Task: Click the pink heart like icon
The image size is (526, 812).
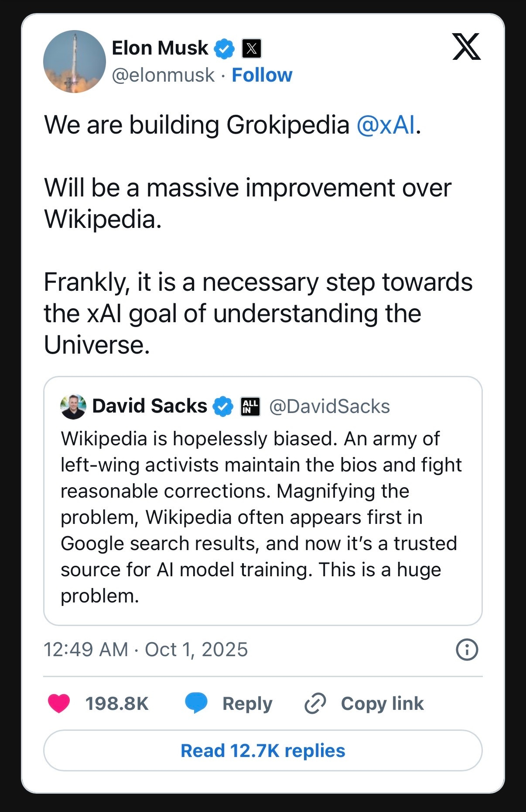Action: tap(59, 703)
